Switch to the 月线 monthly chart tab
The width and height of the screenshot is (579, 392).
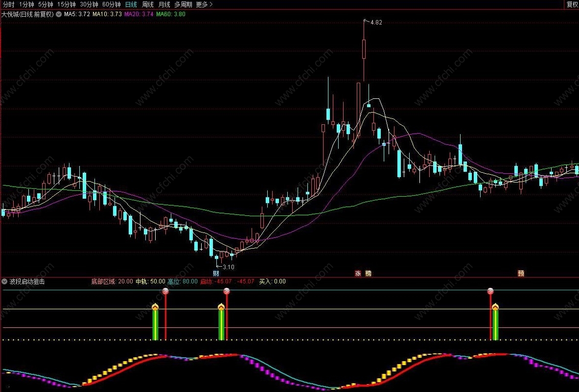coord(164,4)
